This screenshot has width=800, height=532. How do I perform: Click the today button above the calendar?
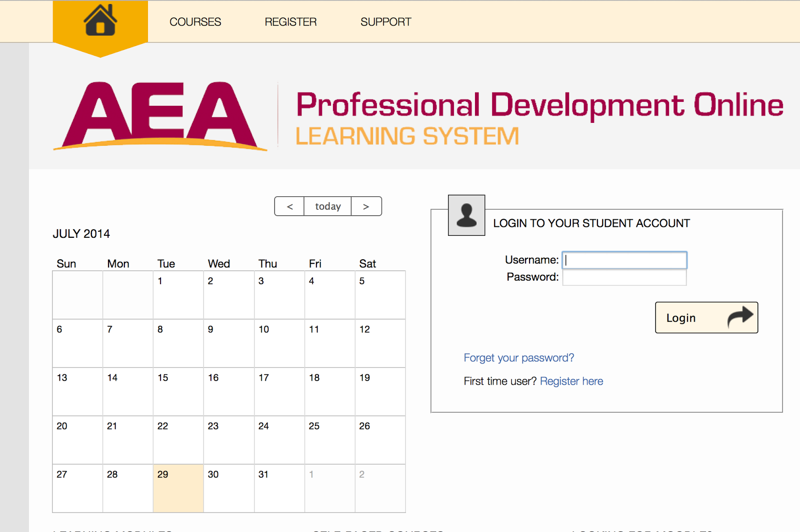click(327, 206)
